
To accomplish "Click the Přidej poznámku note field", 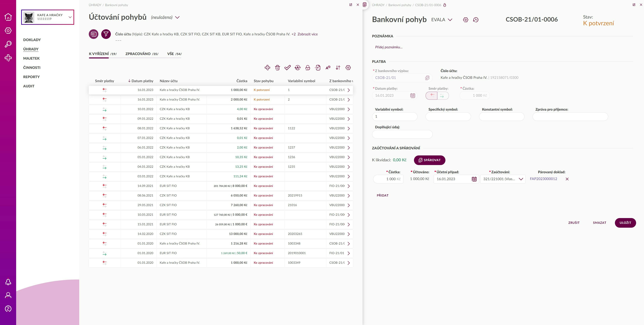I will coord(389,47).
